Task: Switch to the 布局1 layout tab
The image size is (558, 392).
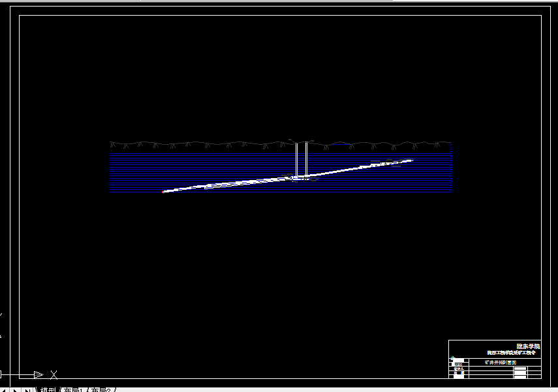Action: coord(73,390)
